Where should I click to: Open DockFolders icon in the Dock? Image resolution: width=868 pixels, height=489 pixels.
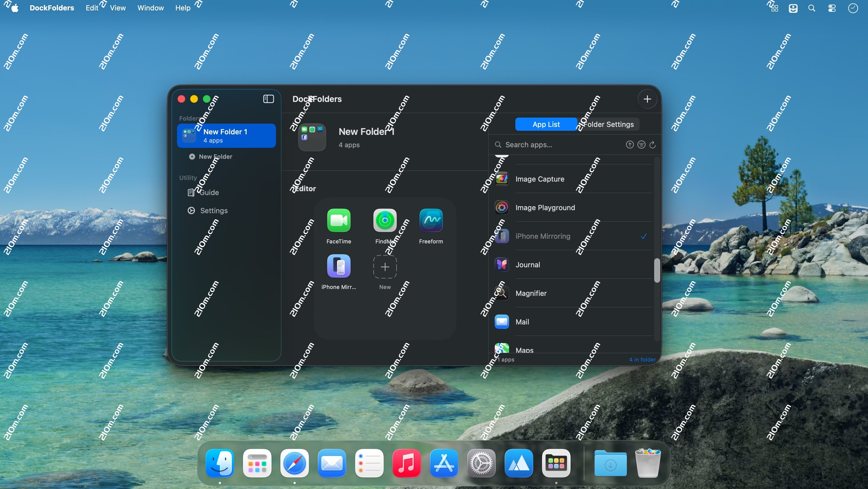(556, 463)
